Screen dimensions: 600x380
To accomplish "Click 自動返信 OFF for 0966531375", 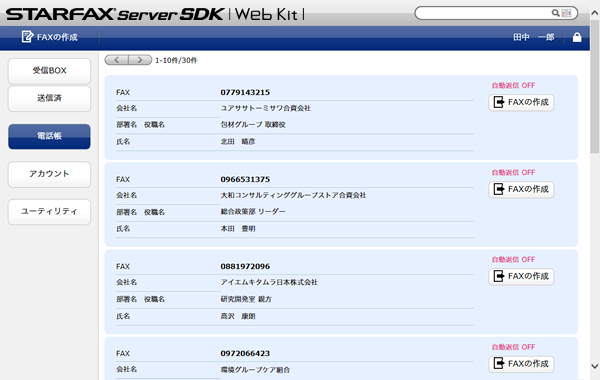I will point(513,172).
